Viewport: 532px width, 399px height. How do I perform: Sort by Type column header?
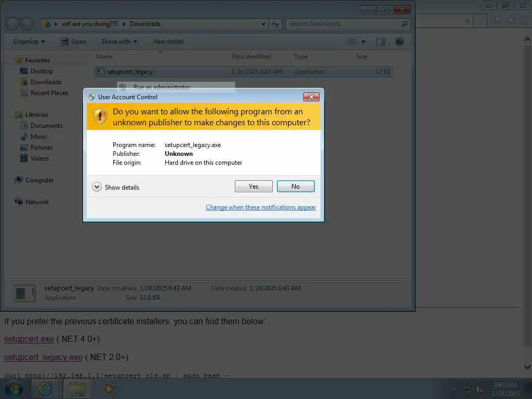pyautogui.click(x=301, y=56)
